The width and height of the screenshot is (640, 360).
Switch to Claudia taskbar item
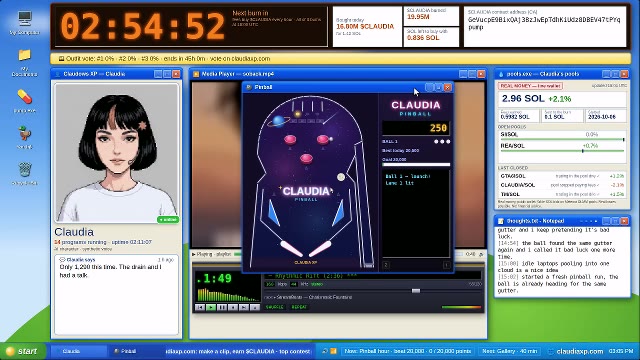click(x=80, y=351)
